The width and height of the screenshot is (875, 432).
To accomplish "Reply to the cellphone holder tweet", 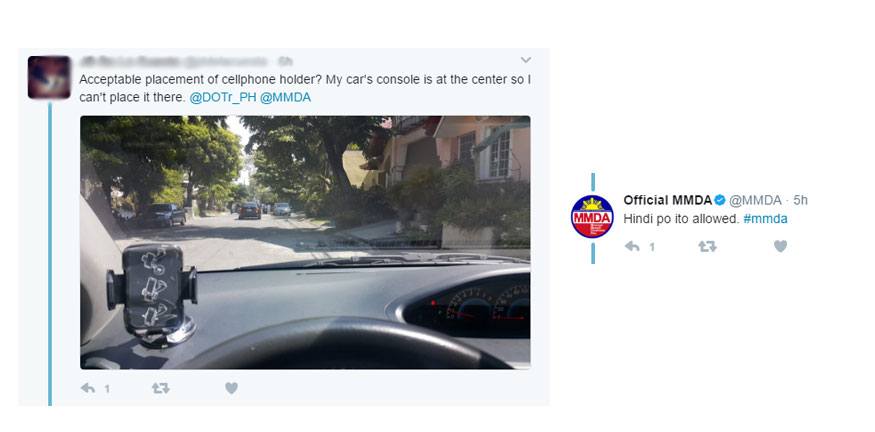I will tap(88, 388).
